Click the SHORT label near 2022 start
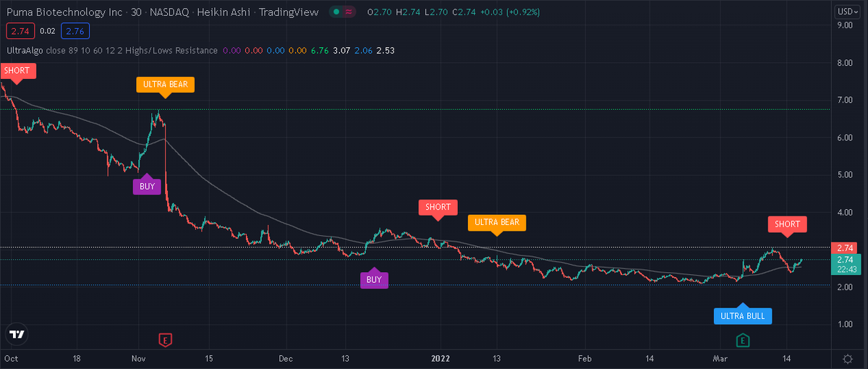The height and width of the screenshot is (369, 868). pos(438,207)
